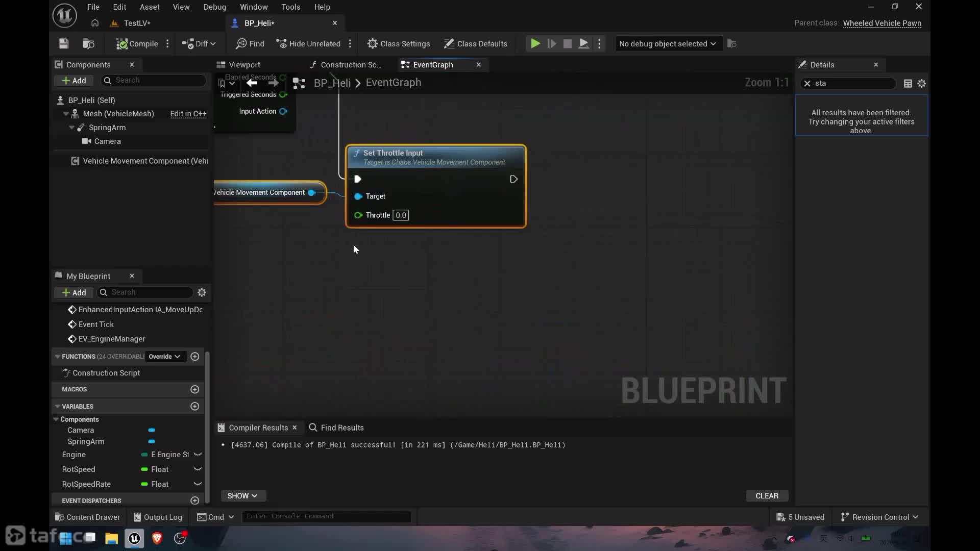
Task: Focus the Components search field
Action: pyautogui.click(x=154, y=80)
